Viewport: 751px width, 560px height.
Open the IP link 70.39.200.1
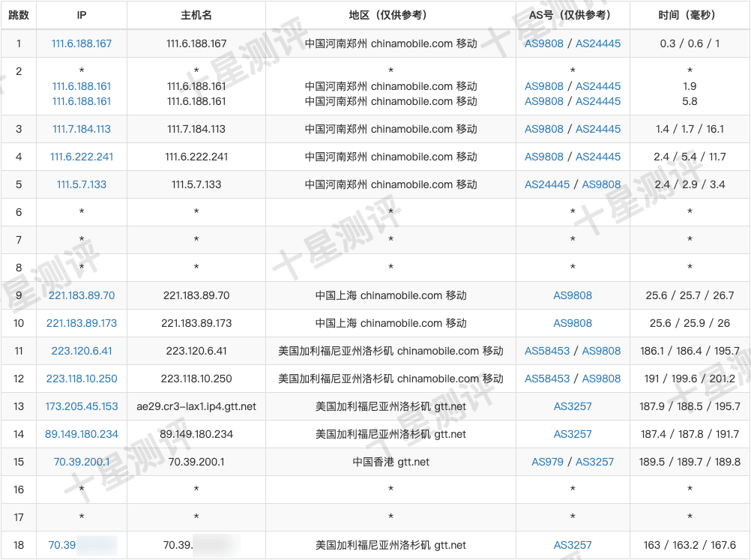pyautogui.click(x=82, y=463)
